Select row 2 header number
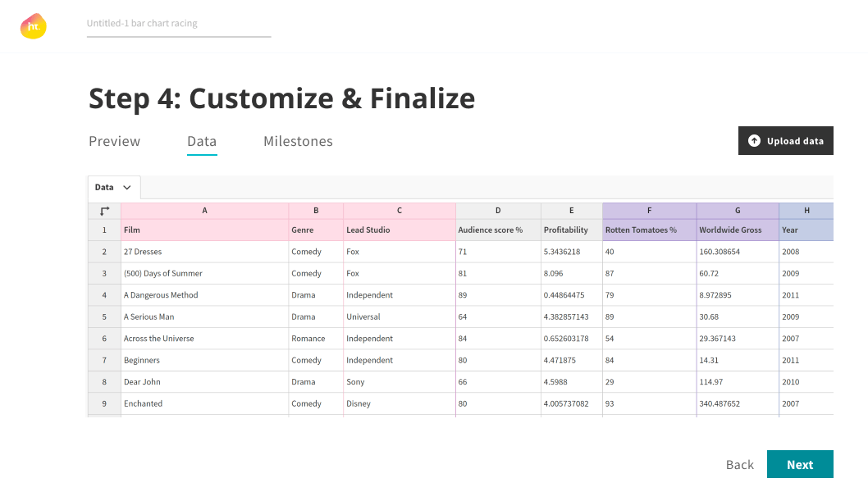This screenshot has height=501, width=868. [104, 252]
